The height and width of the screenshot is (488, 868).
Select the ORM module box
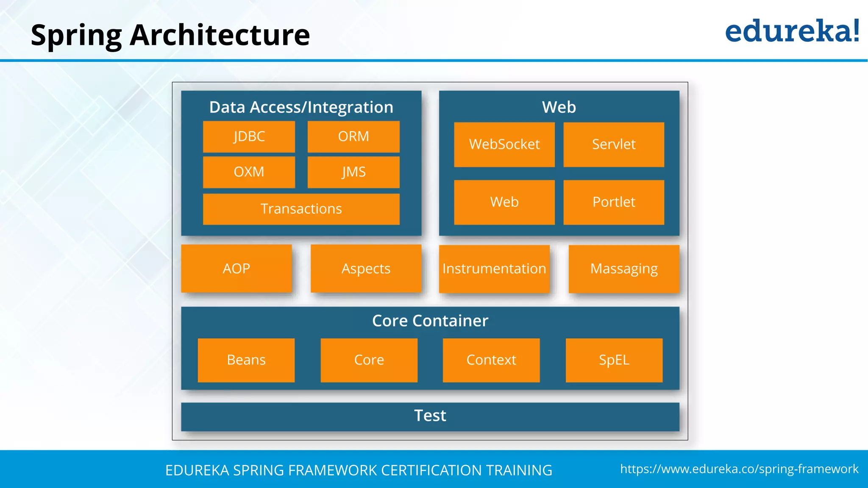point(353,137)
